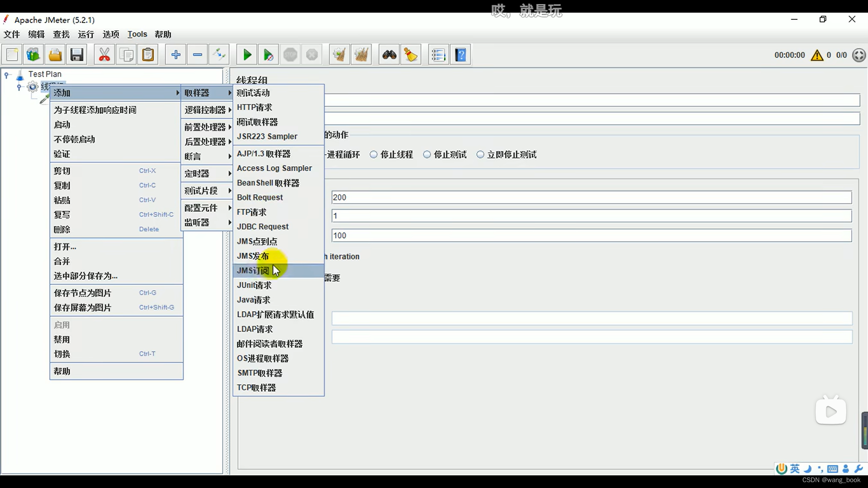Click the Copy toolbar icon
Viewport: 868px width, 488px height.
click(126, 55)
